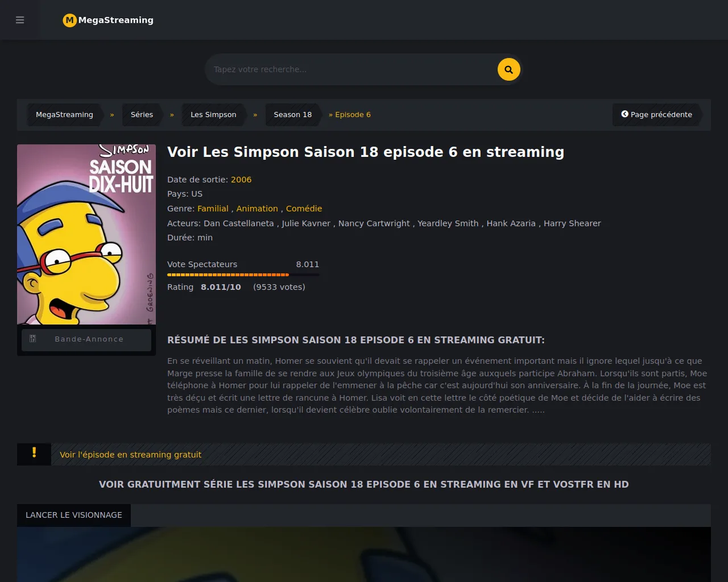The height and width of the screenshot is (582, 728).
Task: Click the MegaStreaming logo
Action: [108, 20]
